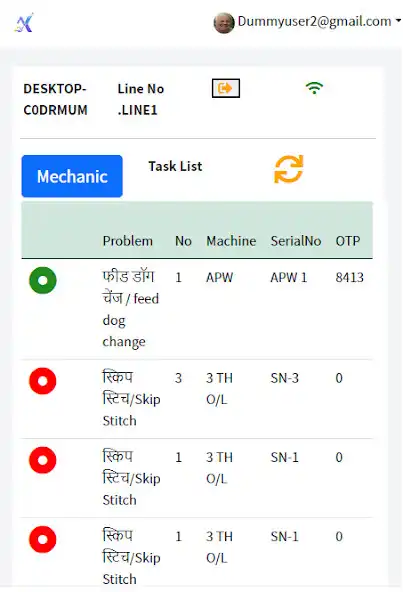Select red status circle in last row
The width and height of the screenshot is (403, 592).
point(43,540)
